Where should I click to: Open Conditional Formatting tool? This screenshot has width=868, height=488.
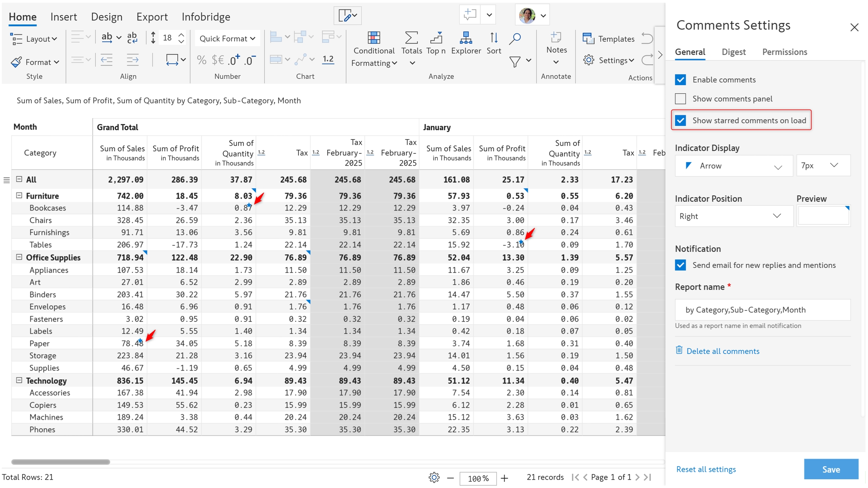click(373, 38)
